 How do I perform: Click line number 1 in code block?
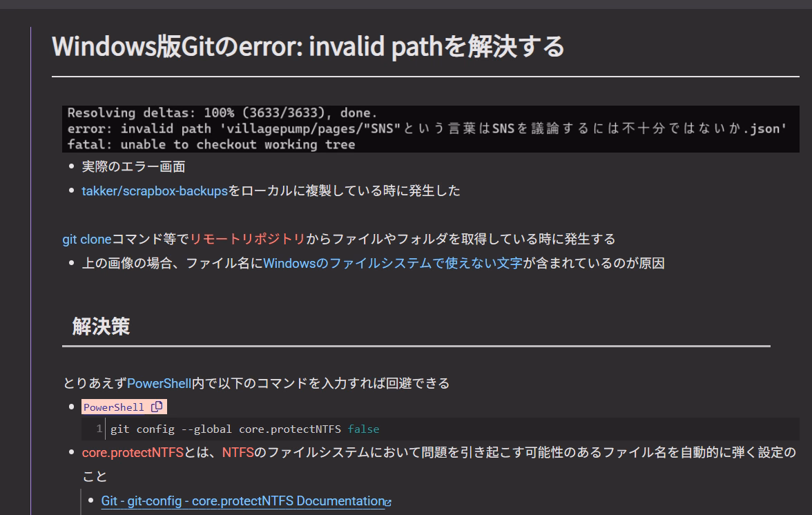click(x=99, y=429)
